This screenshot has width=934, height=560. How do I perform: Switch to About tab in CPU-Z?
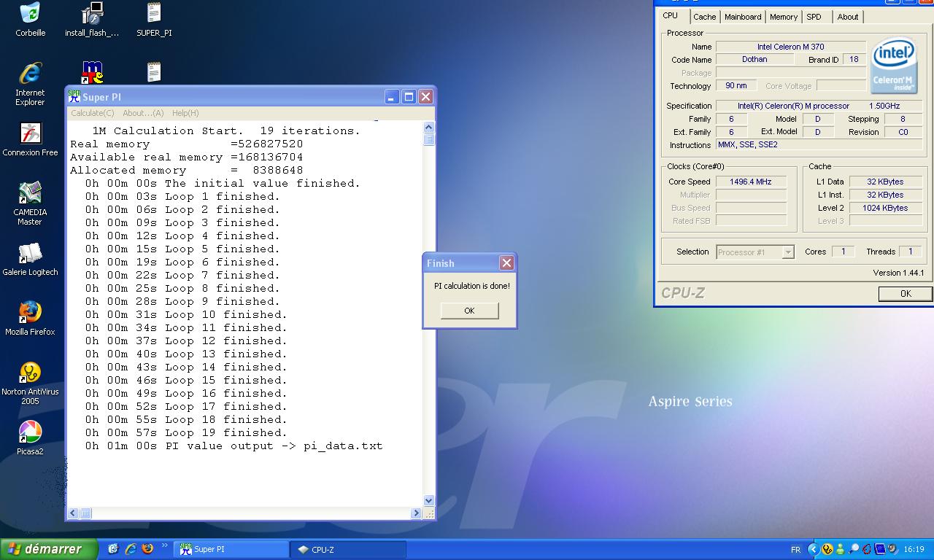coord(848,17)
